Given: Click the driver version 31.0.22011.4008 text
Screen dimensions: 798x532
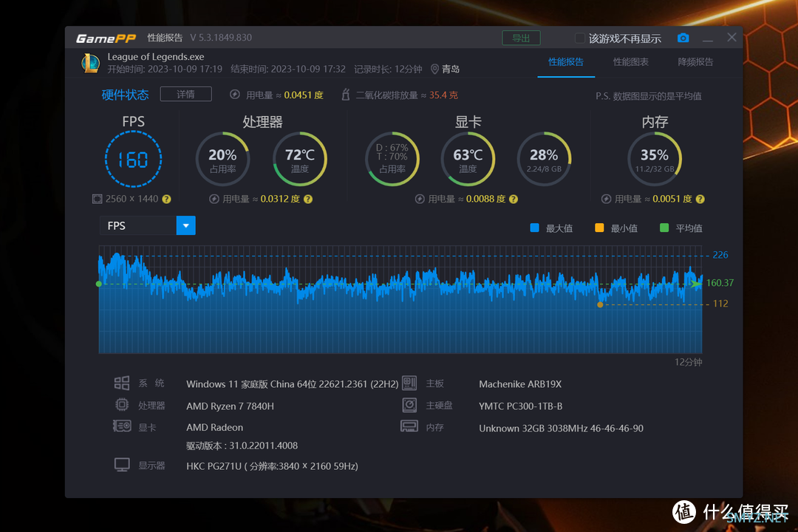Looking at the screenshot, I should [x=242, y=446].
